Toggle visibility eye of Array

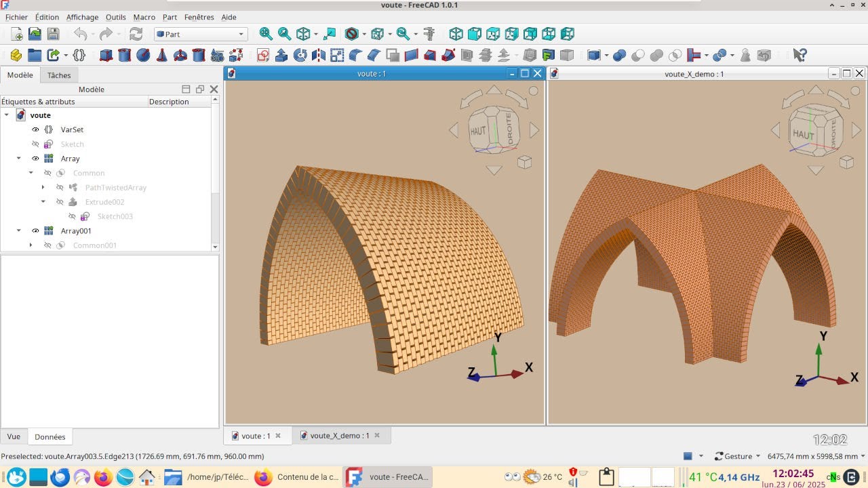[36, 159]
